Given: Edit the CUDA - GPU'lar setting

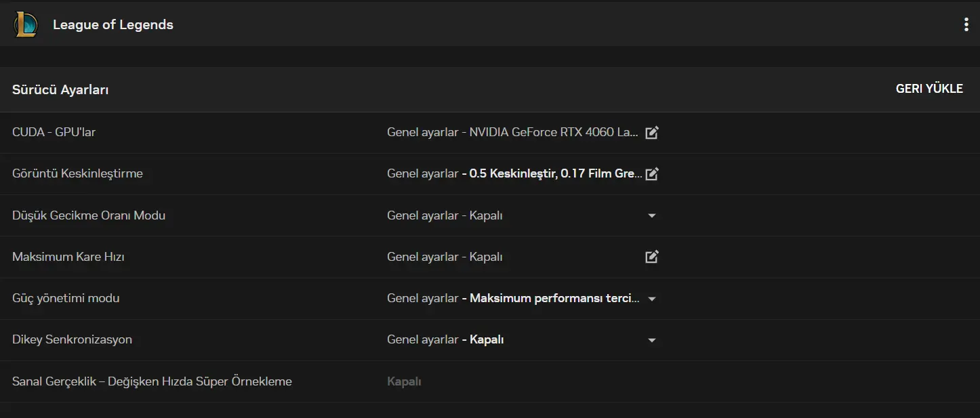Looking at the screenshot, I should pos(652,133).
